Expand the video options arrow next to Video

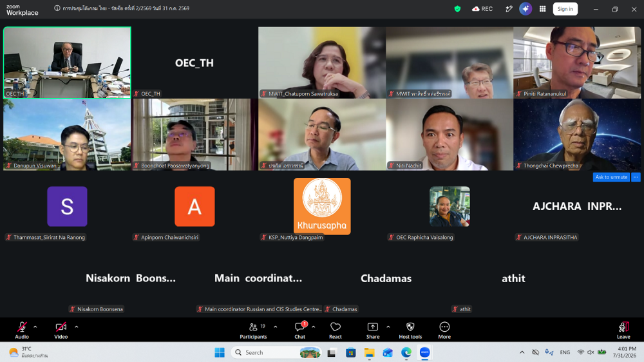[x=77, y=327]
